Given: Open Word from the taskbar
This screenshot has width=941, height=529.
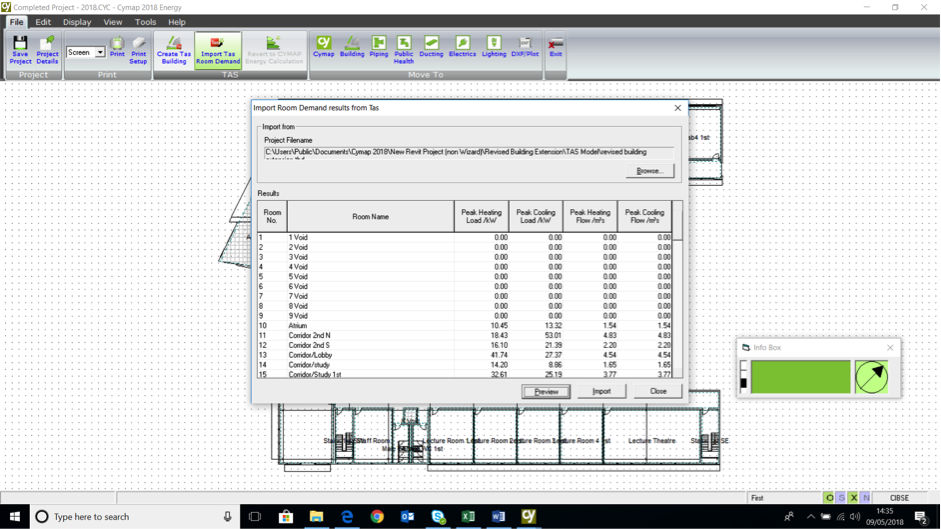Looking at the screenshot, I should click(x=498, y=516).
